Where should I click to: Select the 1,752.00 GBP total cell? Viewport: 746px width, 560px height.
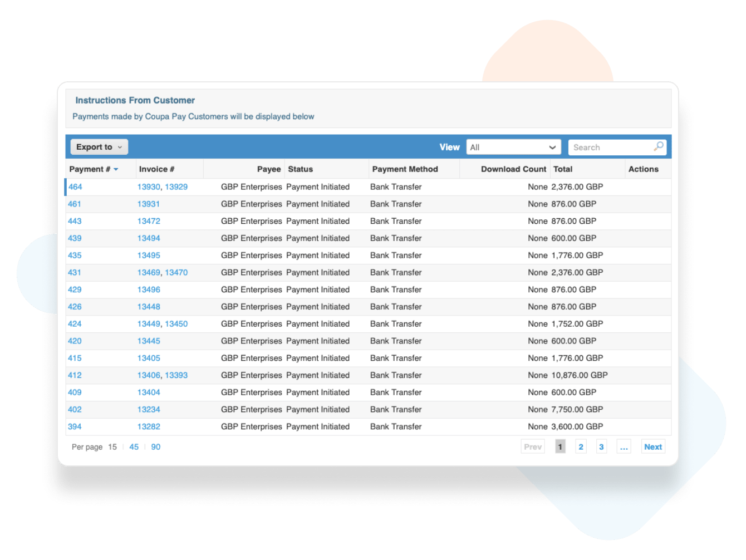point(577,324)
